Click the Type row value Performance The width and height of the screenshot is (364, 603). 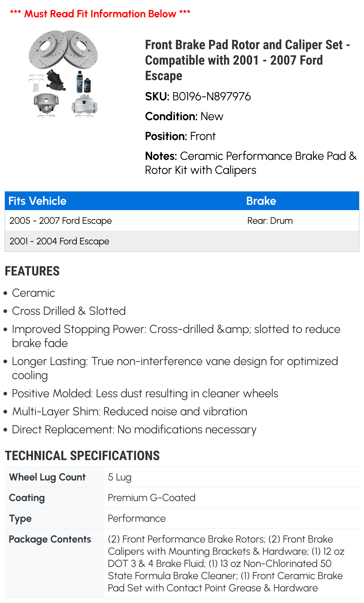click(137, 519)
